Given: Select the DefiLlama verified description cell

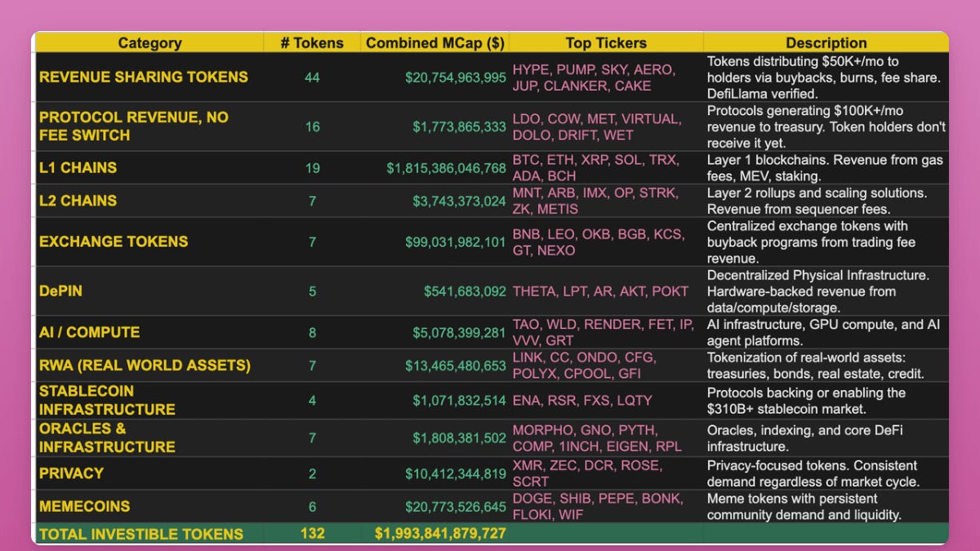Looking at the screenshot, I should 826,78.
